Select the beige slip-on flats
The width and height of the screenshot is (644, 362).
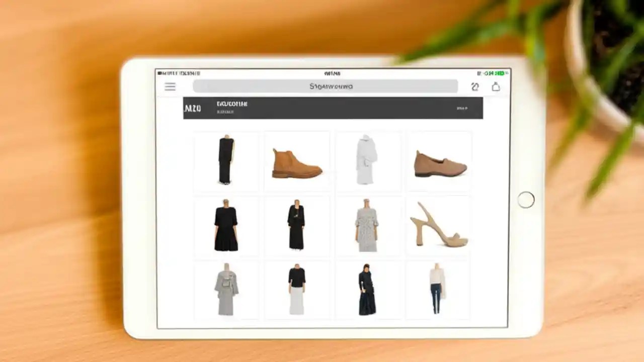pyautogui.click(x=439, y=160)
